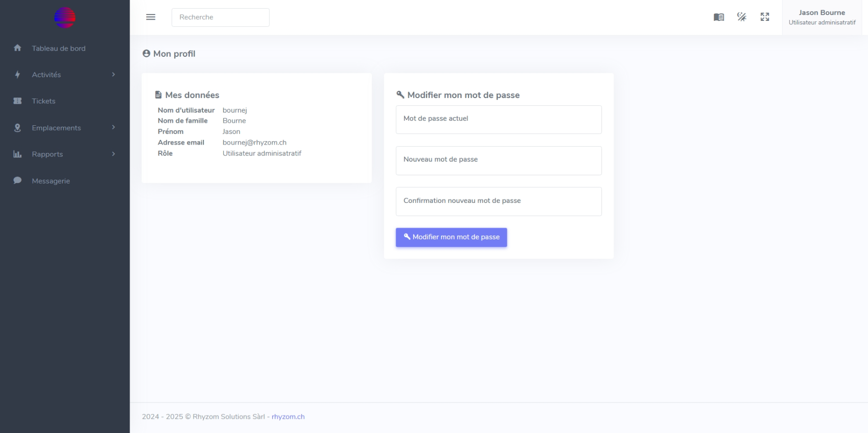Image resolution: width=868 pixels, height=433 pixels.
Task: Open the Tickets menu item
Action: (44, 101)
